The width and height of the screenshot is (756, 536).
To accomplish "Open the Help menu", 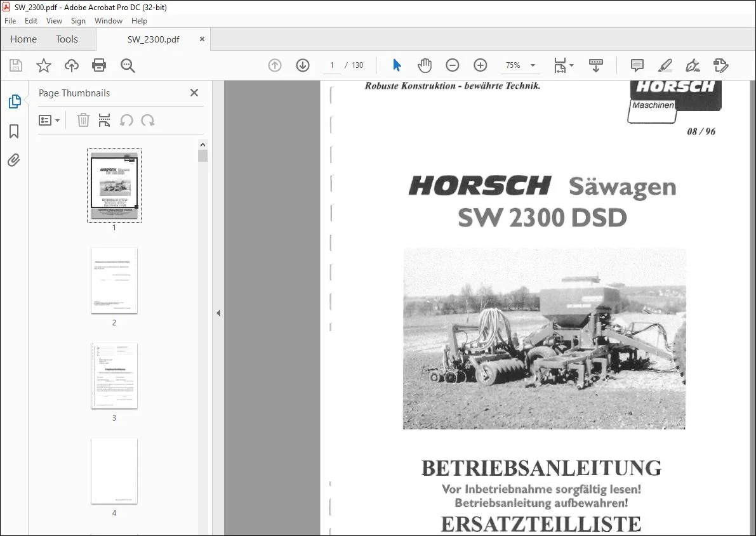I will (140, 21).
